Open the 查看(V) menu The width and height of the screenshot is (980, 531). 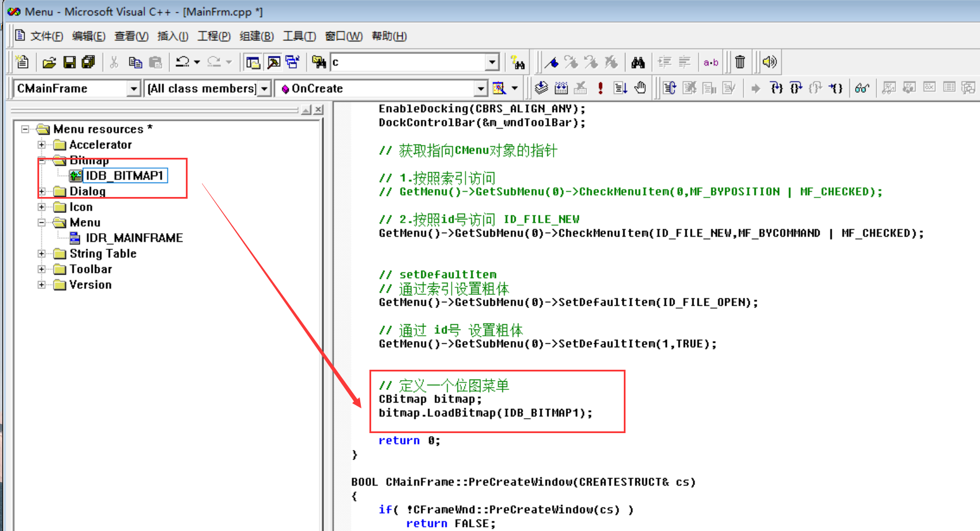131,36
